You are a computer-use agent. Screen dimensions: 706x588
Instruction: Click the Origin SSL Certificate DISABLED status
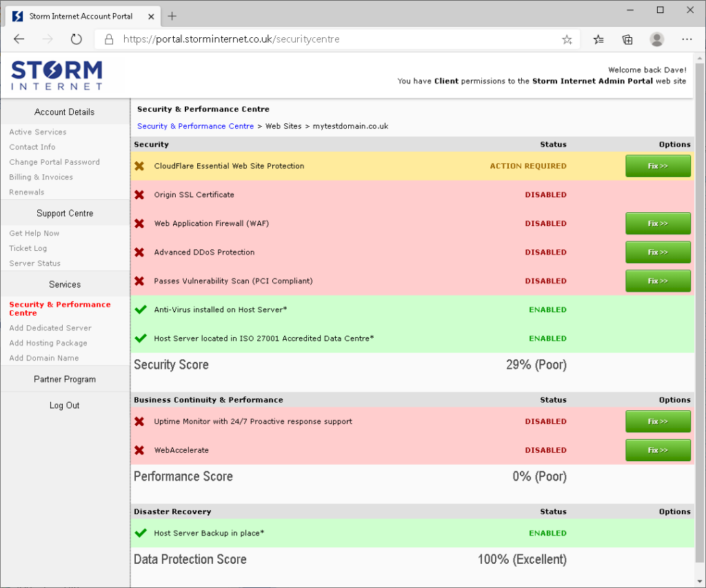[x=546, y=195]
